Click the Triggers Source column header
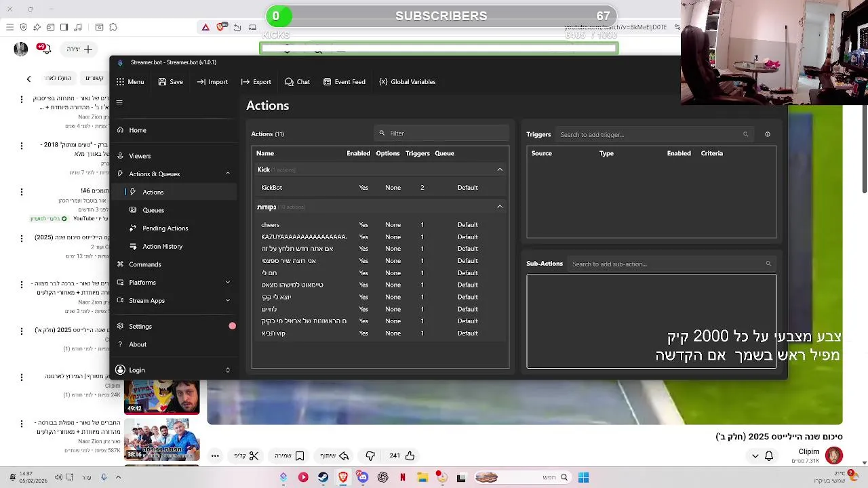 541,153
